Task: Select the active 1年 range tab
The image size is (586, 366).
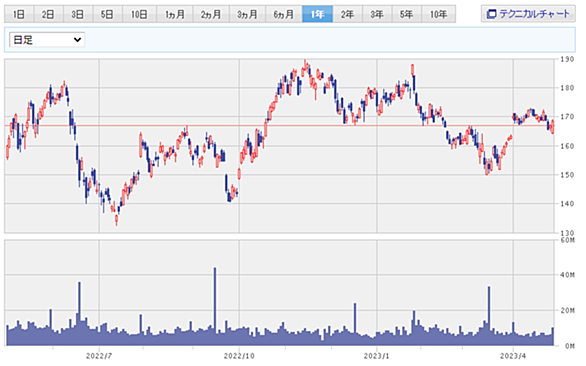Action: (x=317, y=14)
